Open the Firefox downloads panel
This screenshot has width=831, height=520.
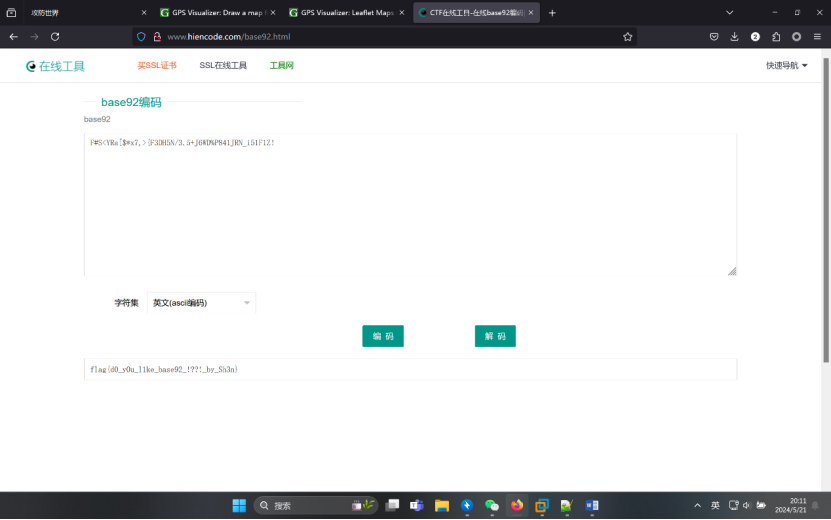click(x=734, y=36)
